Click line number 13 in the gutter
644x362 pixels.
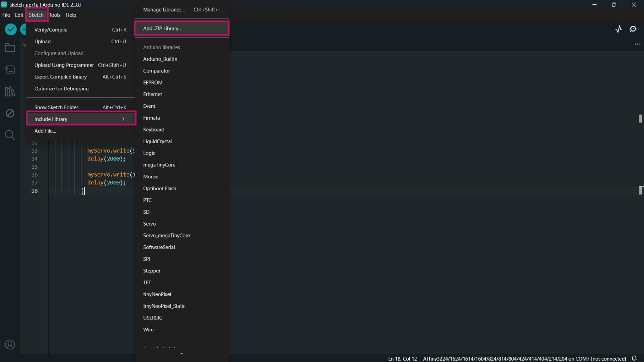click(x=34, y=151)
